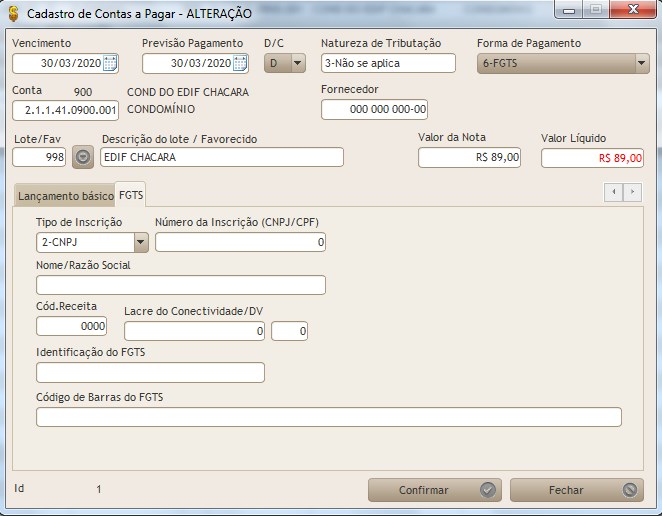Image resolution: width=662 pixels, height=516 pixels.
Task: Click the app icon in title bar
Action: point(12,14)
